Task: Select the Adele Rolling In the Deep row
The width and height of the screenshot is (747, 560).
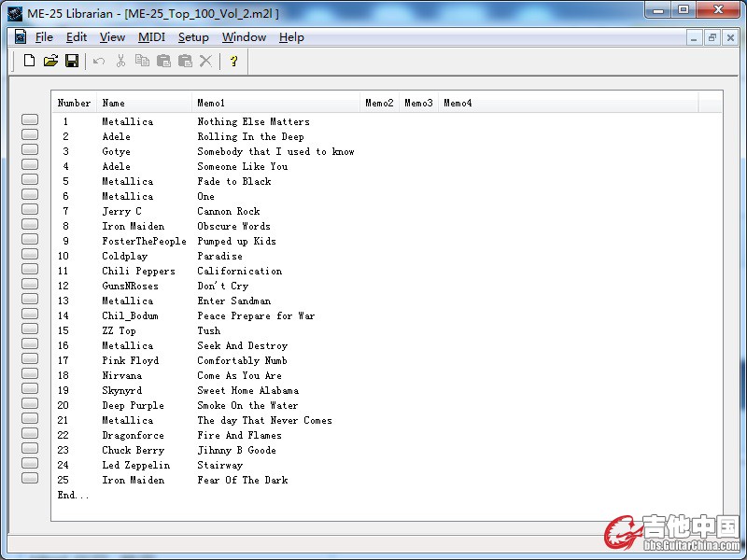Action: pyautogui.click(x=117, y=136)
